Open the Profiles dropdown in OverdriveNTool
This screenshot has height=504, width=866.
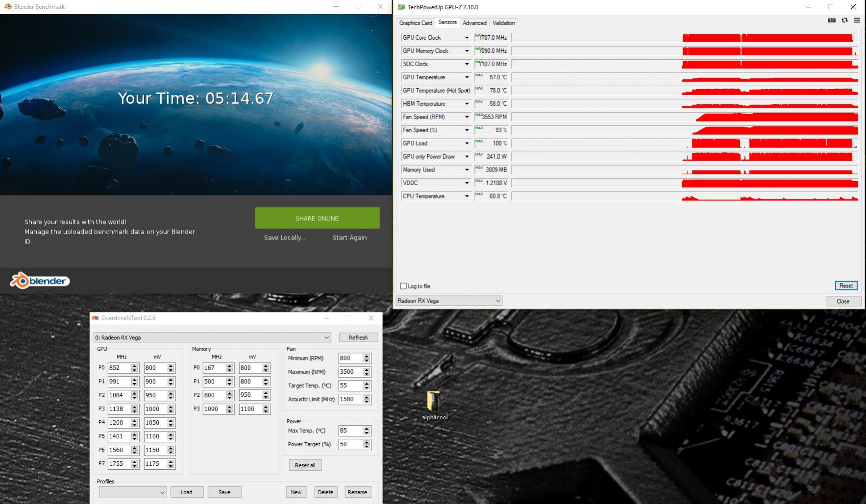click(x=133, y=492)
